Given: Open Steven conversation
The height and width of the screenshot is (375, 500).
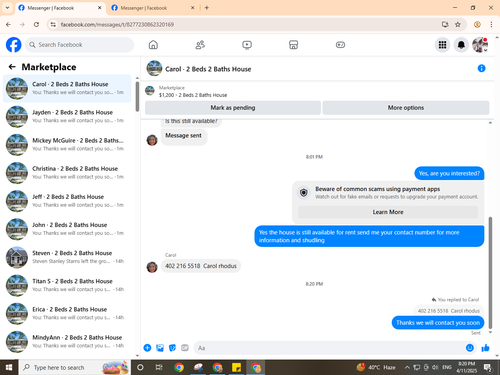Looking at the screenshot, I should click(67, 257).
